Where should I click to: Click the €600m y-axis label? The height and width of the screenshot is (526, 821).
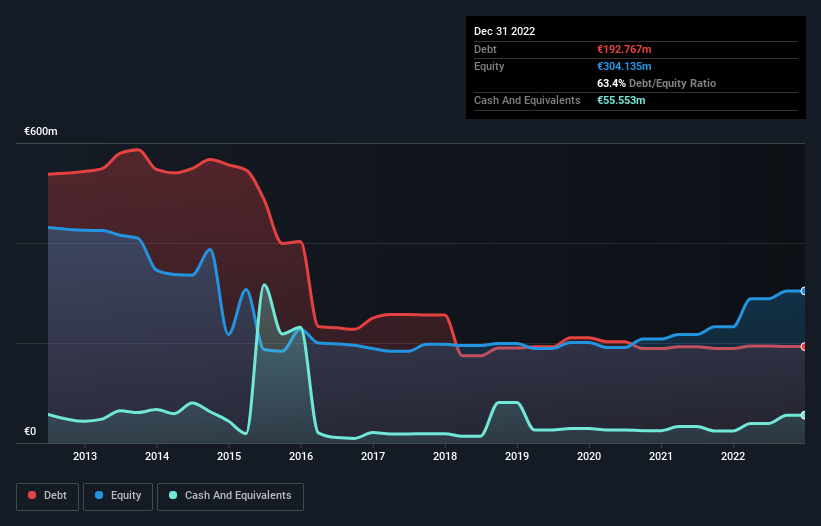(41, 131)
